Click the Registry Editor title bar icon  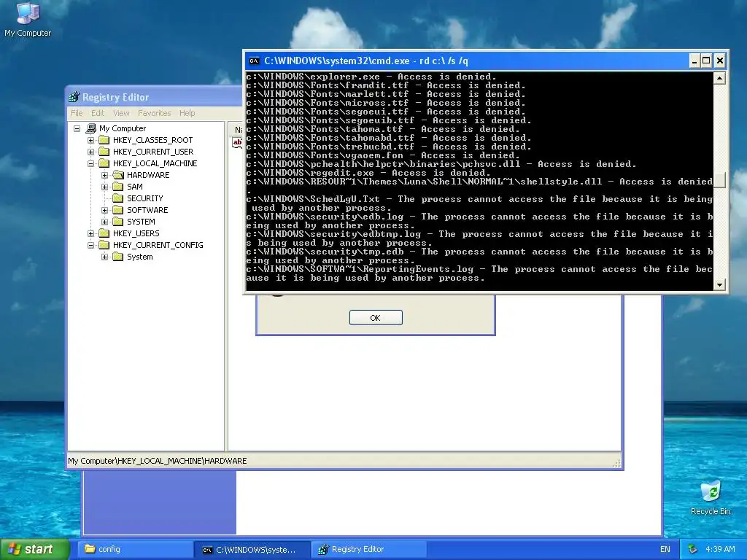point(74,97)
